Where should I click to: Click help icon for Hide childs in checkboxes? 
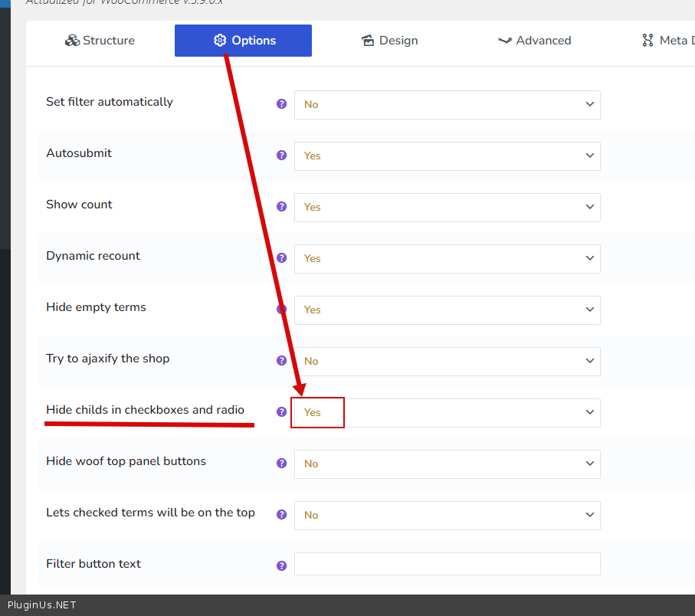pos(281,412)
